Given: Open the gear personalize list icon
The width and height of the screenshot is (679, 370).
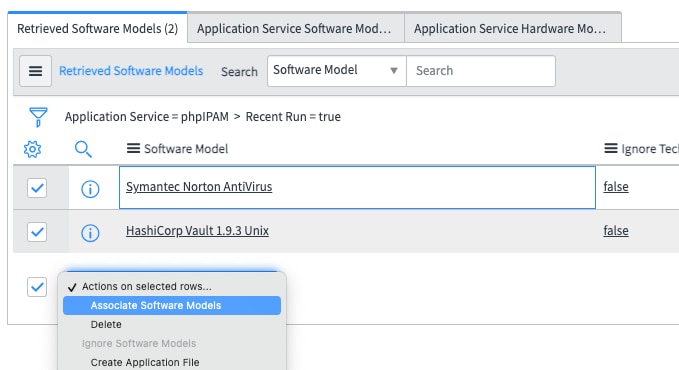Looking at the screenshot, I should tap(32, 149).
